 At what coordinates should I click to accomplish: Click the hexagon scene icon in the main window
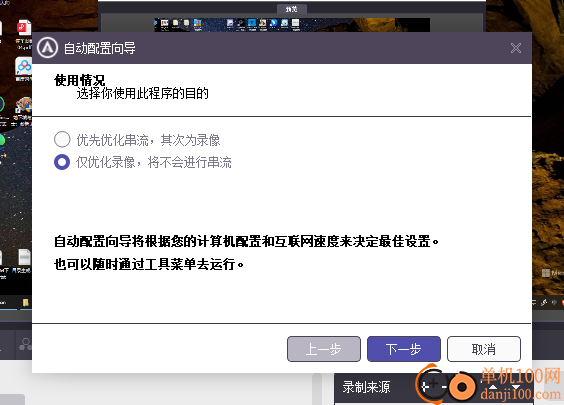[25, 344]
